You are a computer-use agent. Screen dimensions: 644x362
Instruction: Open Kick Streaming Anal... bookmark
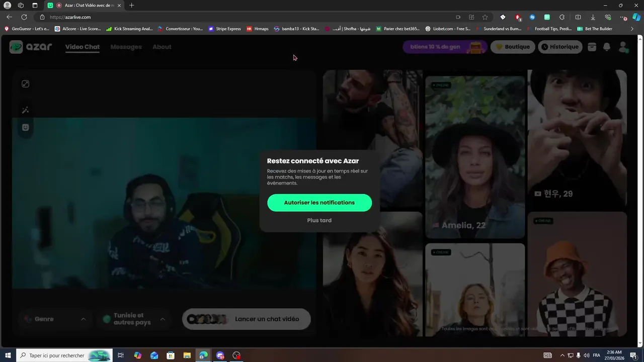pyautogui.click(x=129, y=29)
